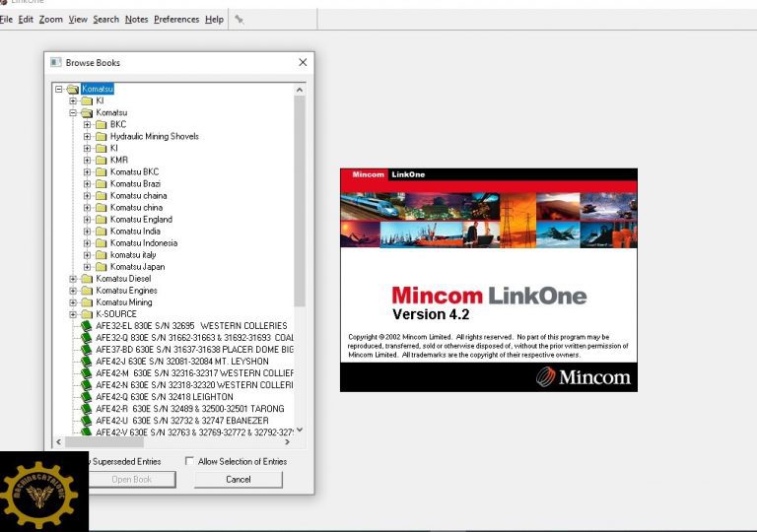Expand the BKC folder

tap(87, 124)
